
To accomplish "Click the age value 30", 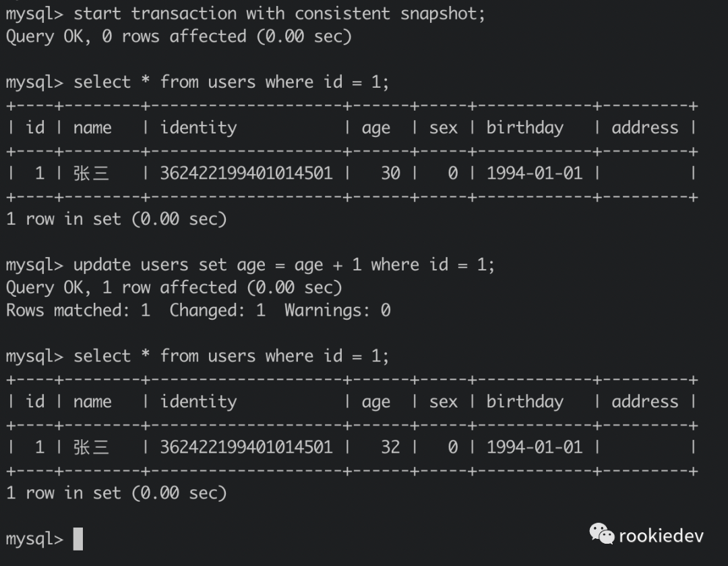I will click(390, 173).
